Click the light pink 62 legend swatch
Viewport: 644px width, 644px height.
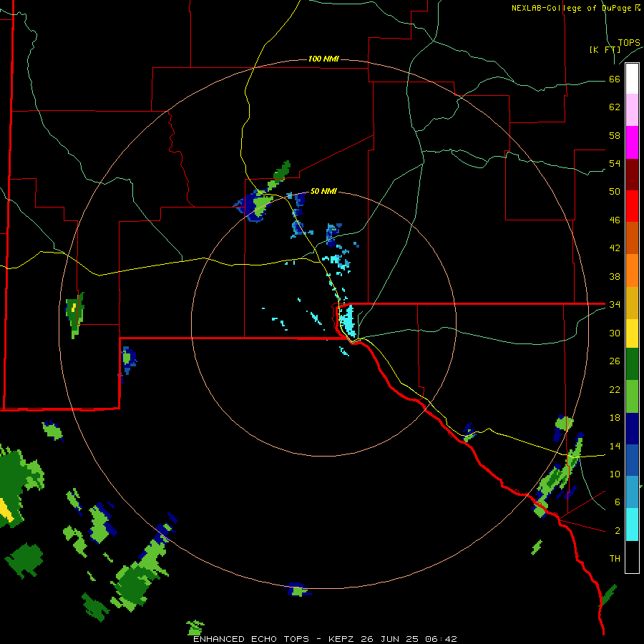click(632, 109)
